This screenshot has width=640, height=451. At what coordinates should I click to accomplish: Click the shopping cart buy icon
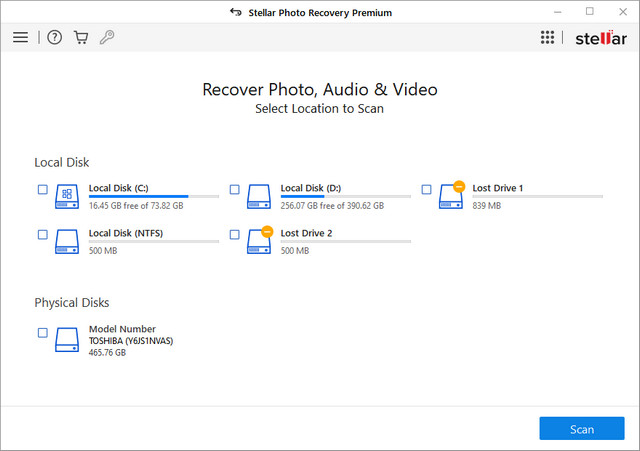coord(81,37)
